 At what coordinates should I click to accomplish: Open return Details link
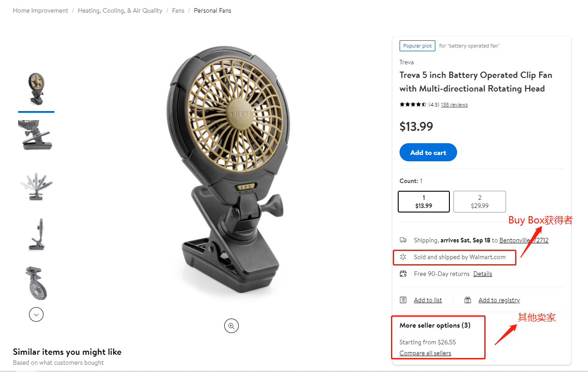click(x=482, y=274)
